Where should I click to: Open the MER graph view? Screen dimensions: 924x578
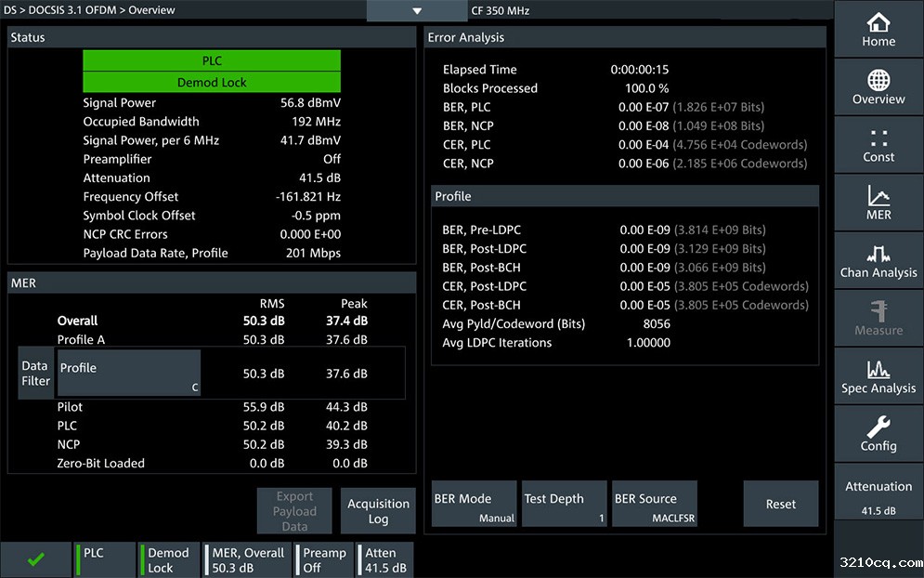click(878, 203)
